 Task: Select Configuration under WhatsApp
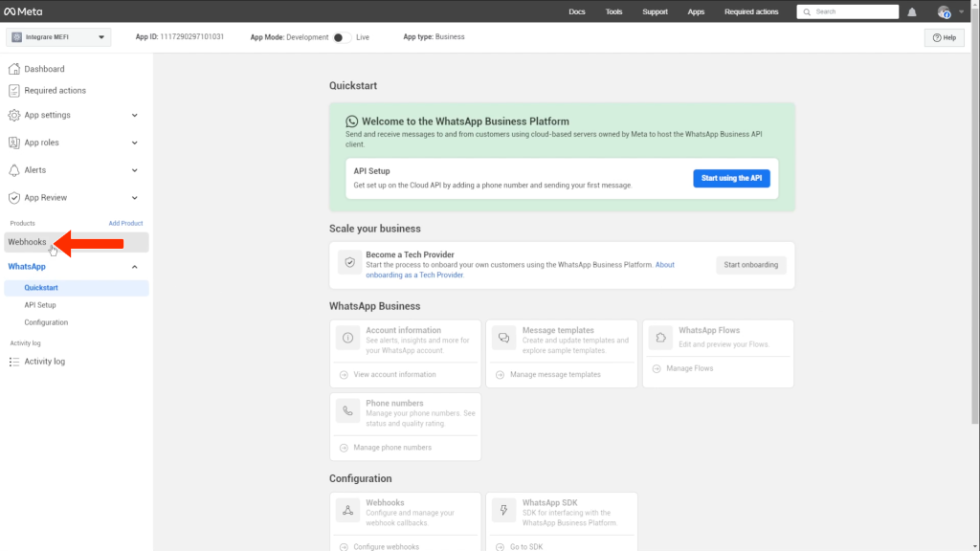46,323
